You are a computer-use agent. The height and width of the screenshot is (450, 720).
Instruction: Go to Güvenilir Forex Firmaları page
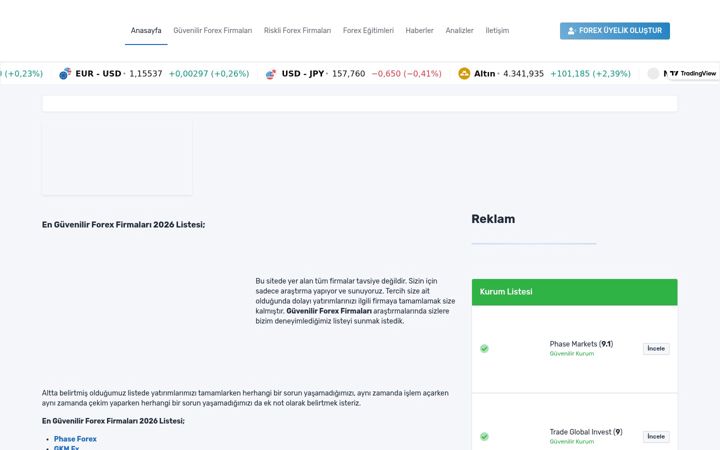[x=213, y=30]
